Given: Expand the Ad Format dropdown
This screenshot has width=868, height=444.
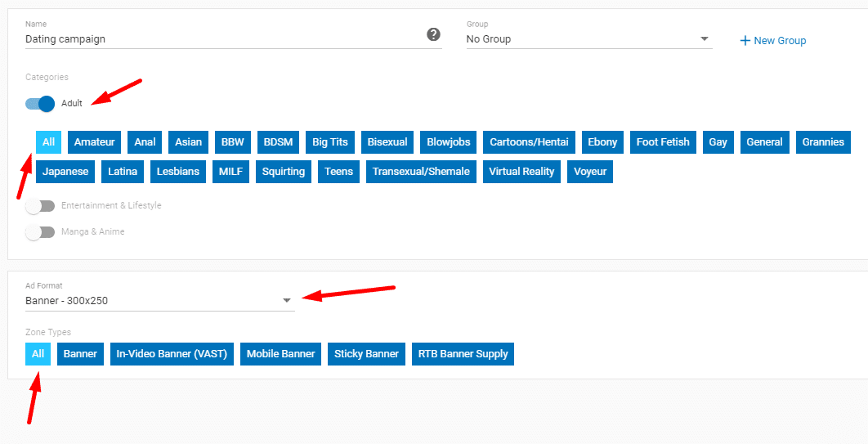Looking at the screenshot, I should tap(159, 301).
